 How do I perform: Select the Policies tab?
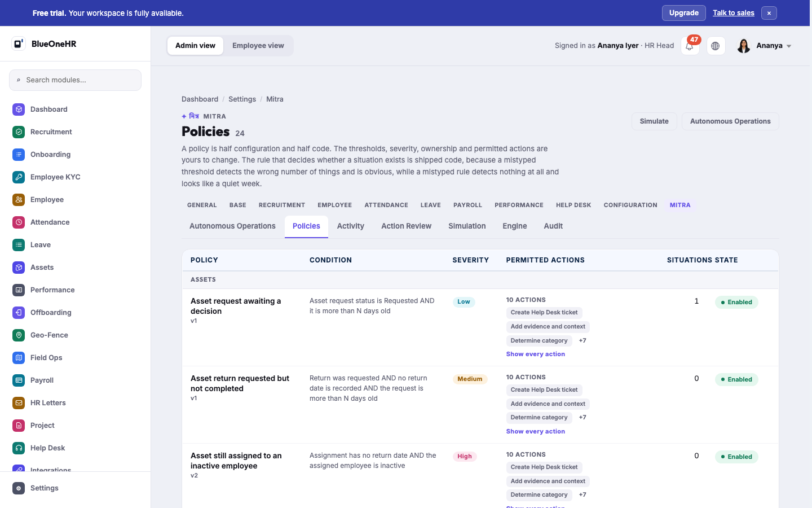coord(306,226)
